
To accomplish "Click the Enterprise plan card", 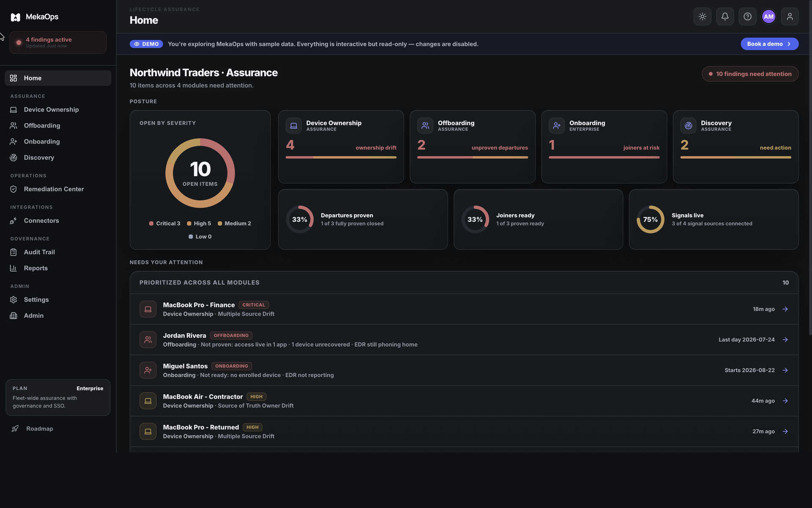I will coord(58,398).
